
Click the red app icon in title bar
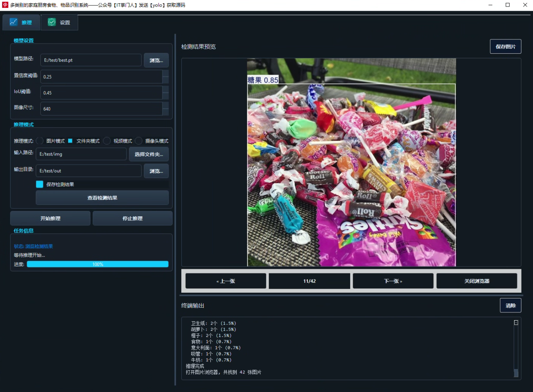pos(5,5)
